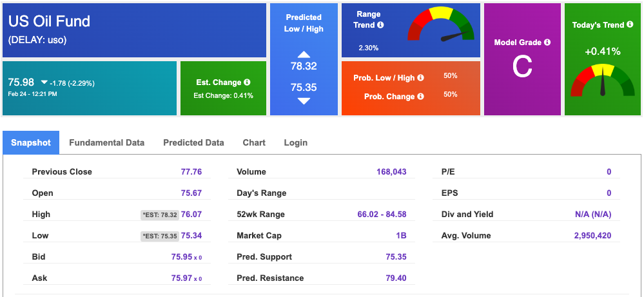Click the Est Change: 0.41% text
This screenshot has height=297, width=644.
click(224, 96)
